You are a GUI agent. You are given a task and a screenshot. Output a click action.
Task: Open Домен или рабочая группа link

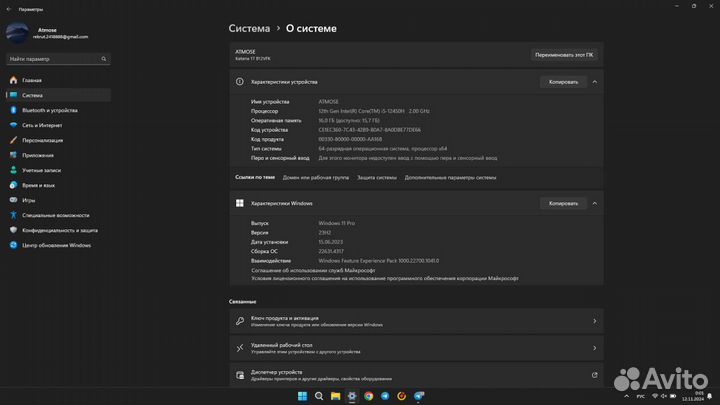(315, 177)
